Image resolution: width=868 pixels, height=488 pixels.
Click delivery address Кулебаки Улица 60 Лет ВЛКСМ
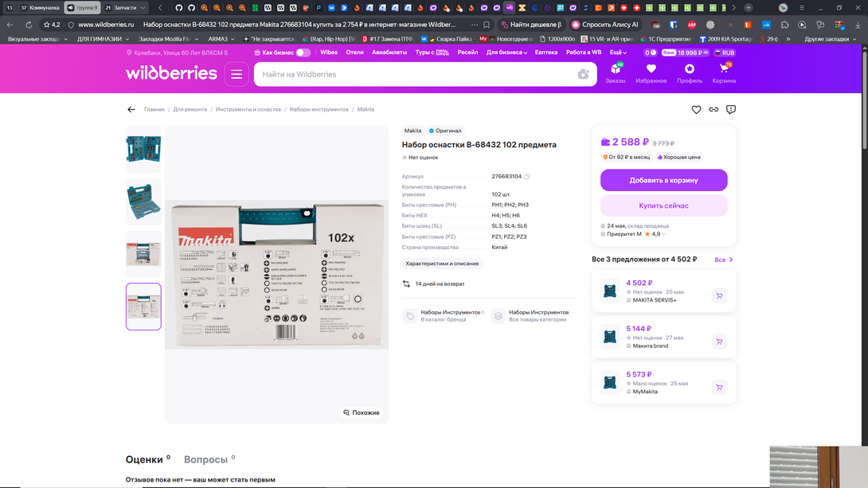(177, 53)
